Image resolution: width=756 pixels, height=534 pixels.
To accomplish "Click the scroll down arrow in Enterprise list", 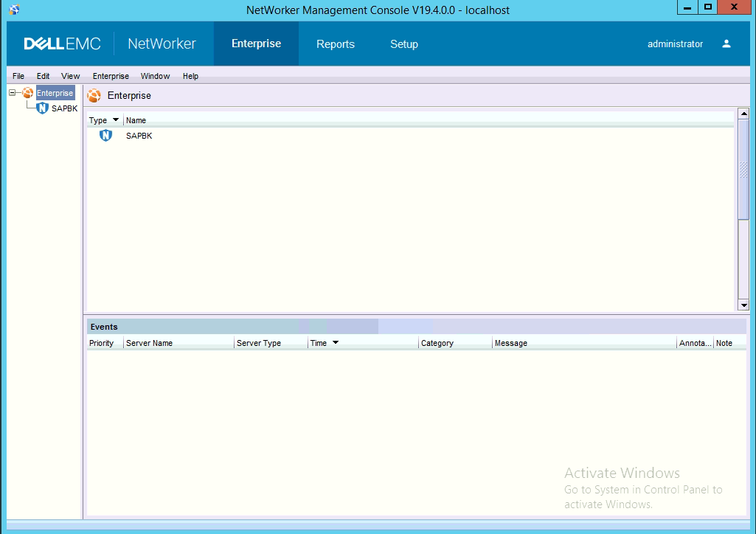I will [743, 305].
